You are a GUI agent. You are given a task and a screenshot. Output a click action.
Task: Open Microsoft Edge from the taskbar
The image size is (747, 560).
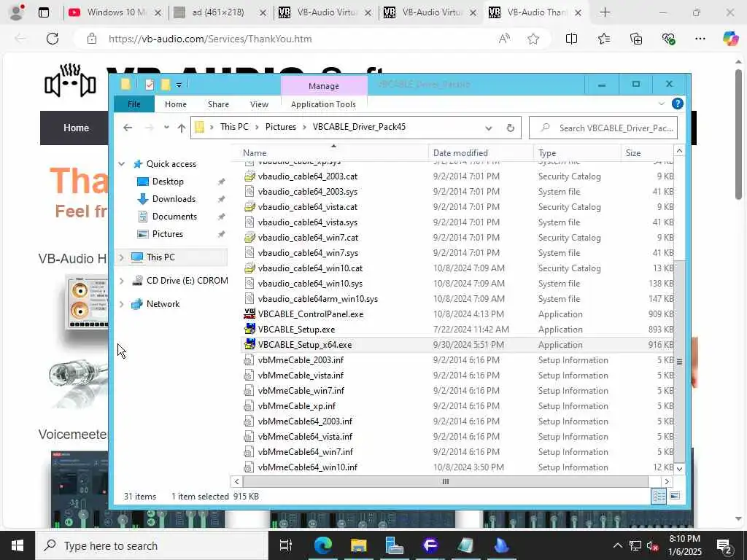322,545
